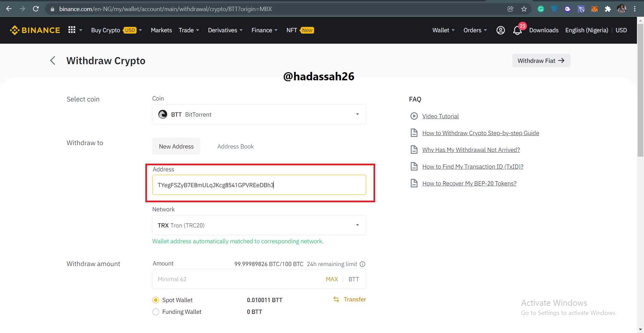Reload the page with refresh icon
The width and height of the screenshot is (644, 333).
click(x=36, y=9)
